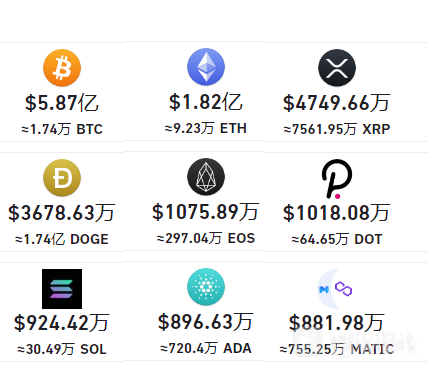Select the ≈720.4万 ADA quantity text
Viewport: 428px width, 372px height.
point(206,348)
